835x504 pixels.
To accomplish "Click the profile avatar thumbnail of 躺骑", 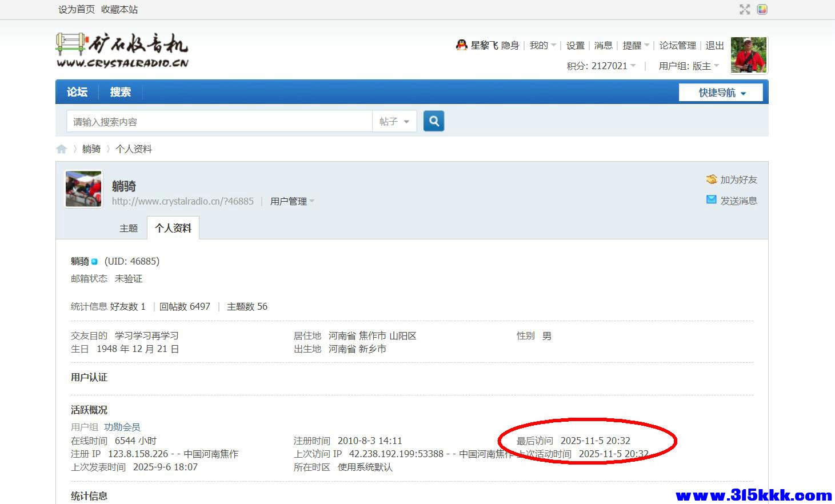I will (83, 189).
